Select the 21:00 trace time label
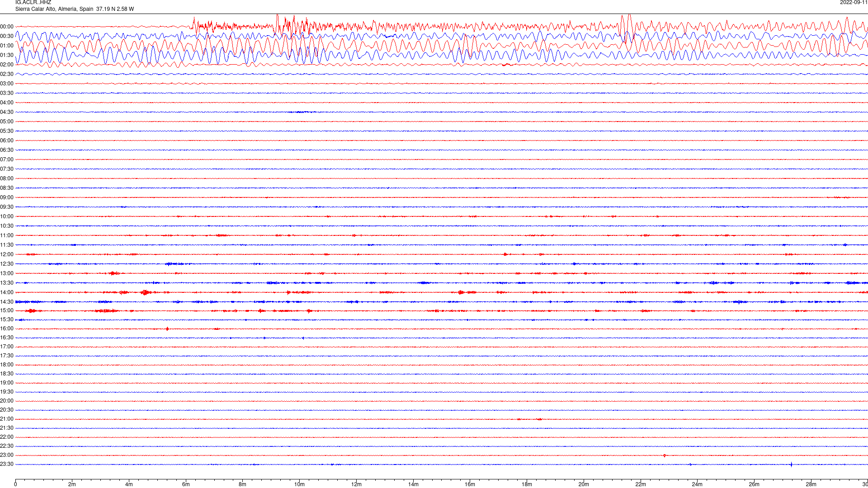 (7, 419)
